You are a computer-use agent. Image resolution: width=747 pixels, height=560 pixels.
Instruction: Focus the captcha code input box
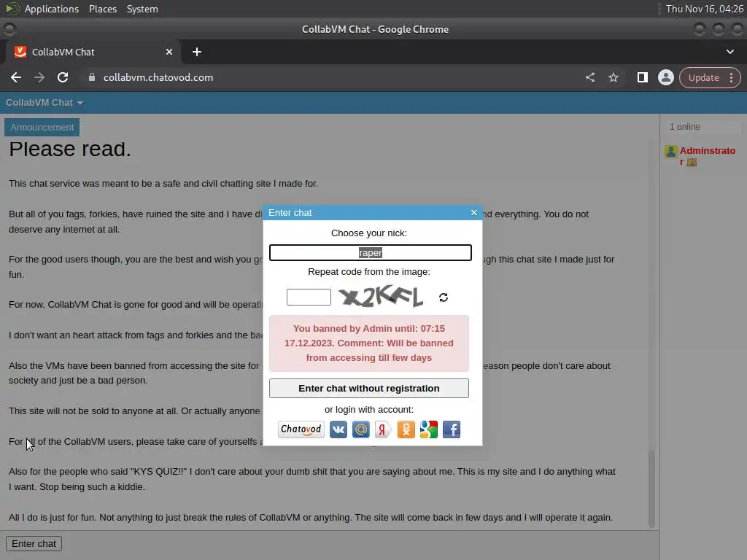tap(309, 297)
